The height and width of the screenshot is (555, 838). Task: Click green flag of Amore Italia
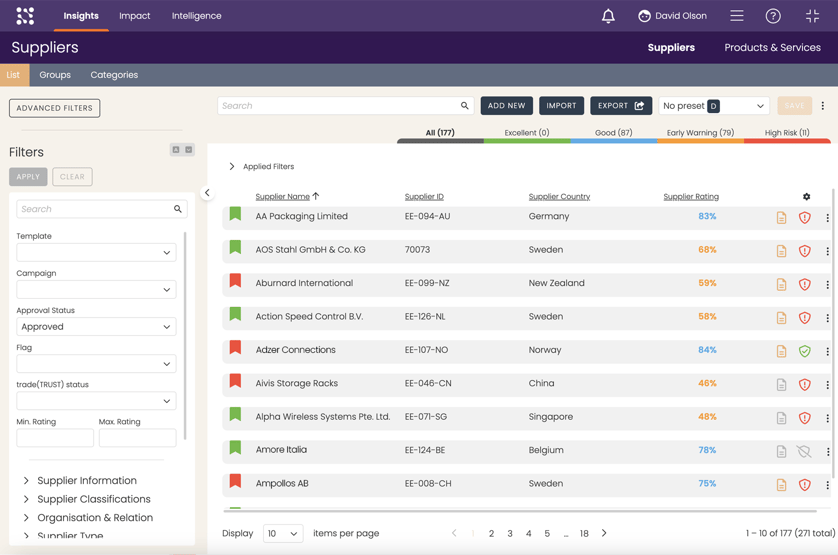tap(235, 448)
